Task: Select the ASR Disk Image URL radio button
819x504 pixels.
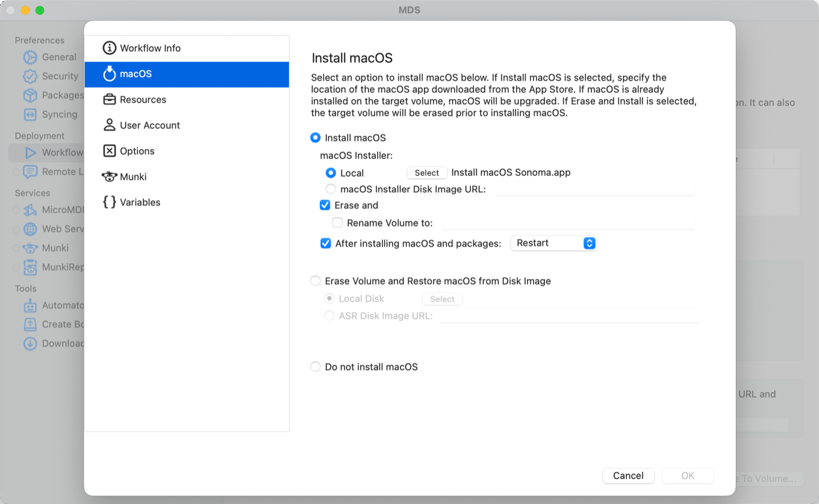Action: tap(329, 316)
